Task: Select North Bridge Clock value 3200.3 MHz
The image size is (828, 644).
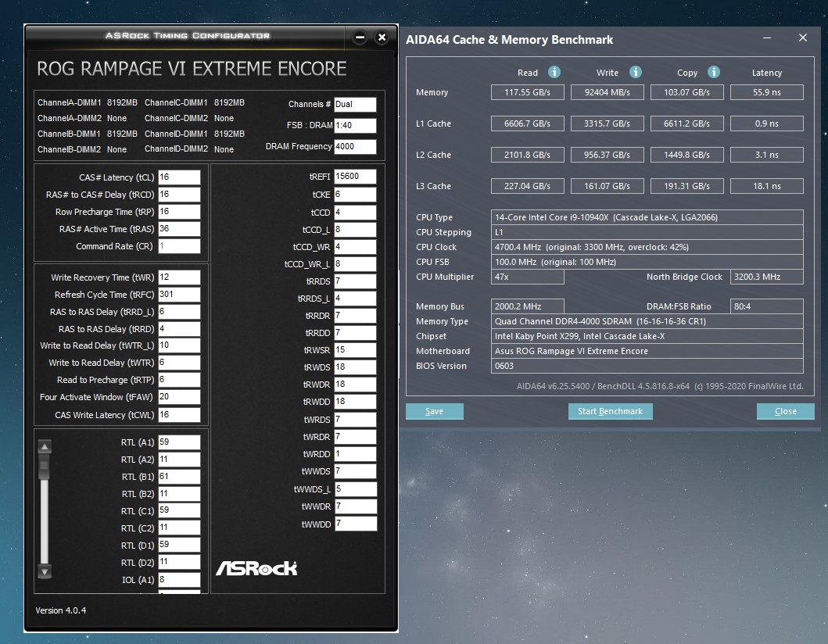Action: coord(767,277)
